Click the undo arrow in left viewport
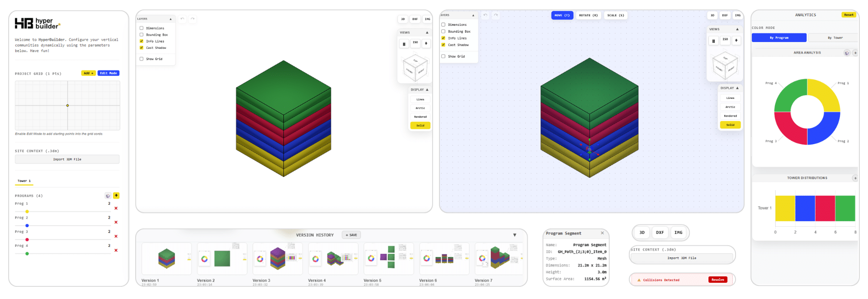 182,19
